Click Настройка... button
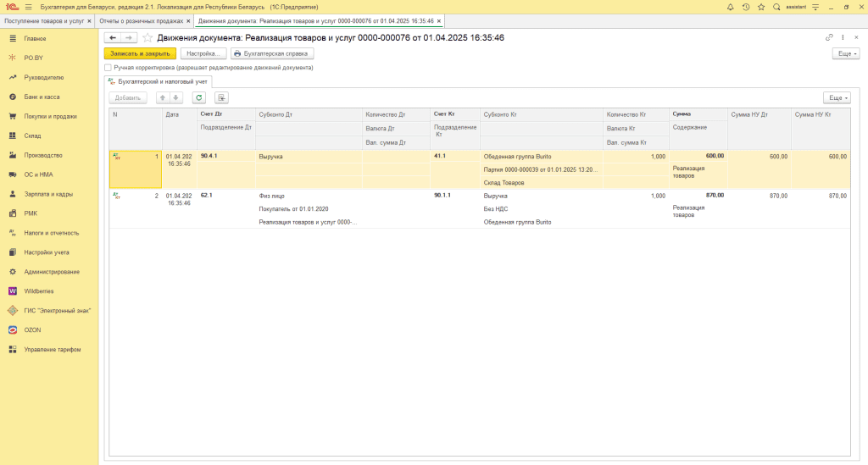Screen dimensions: 868x465 pyautogui.click(x=203, y=53)
